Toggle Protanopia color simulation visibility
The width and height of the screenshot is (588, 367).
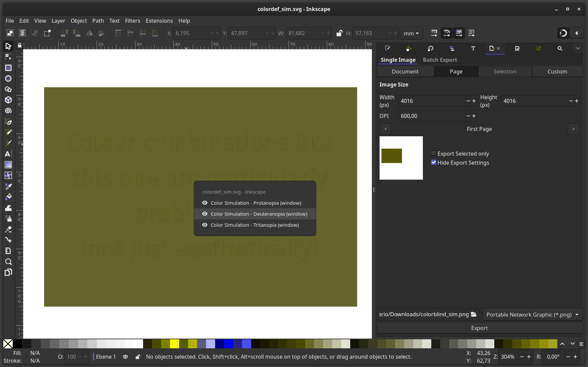205,203
